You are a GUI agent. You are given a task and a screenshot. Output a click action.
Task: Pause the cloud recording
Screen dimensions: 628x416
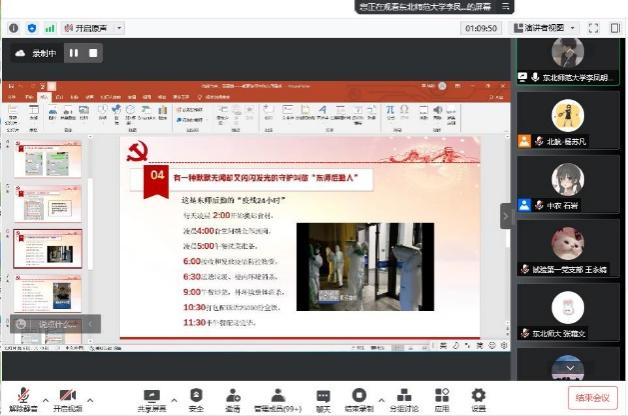coord(72,53)
